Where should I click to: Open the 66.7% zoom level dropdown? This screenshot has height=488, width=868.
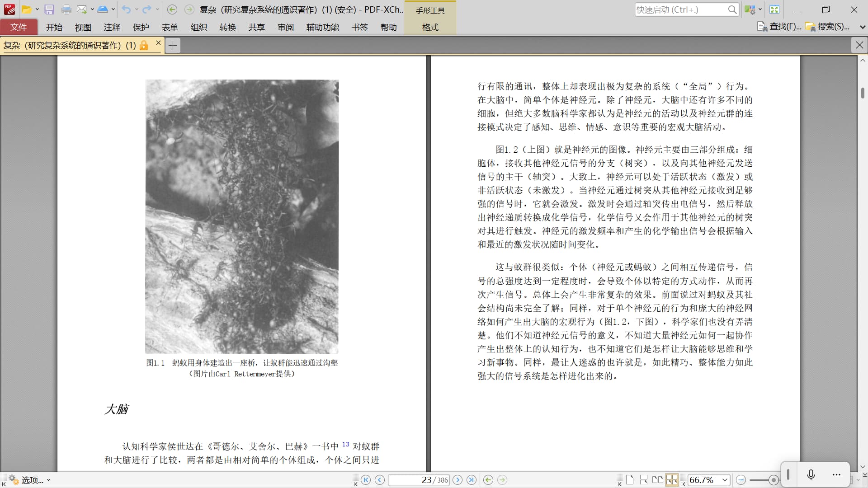tap(725, 480)
